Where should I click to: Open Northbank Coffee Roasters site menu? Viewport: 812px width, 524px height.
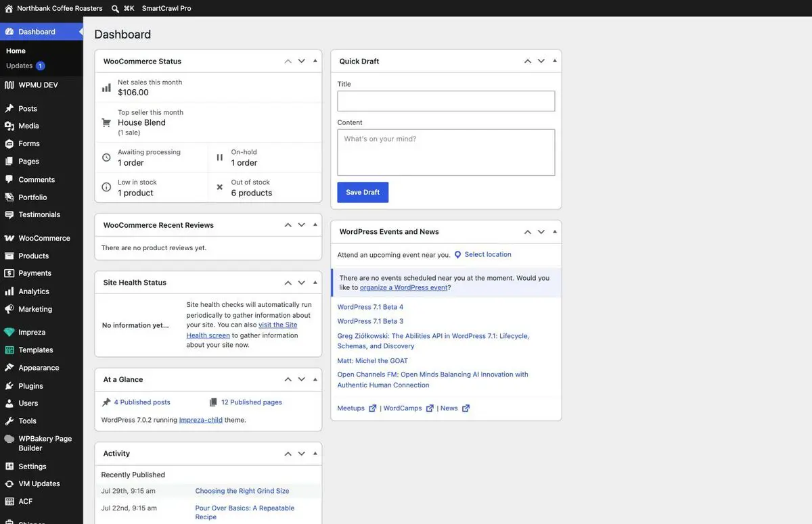pyautogui.click(x=53, y=8)
